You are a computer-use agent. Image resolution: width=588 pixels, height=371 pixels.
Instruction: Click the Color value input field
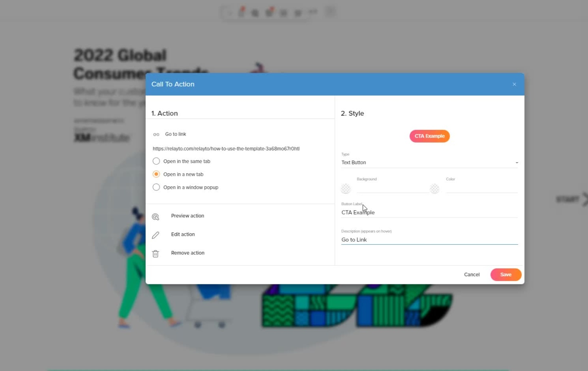coord(481,188)
